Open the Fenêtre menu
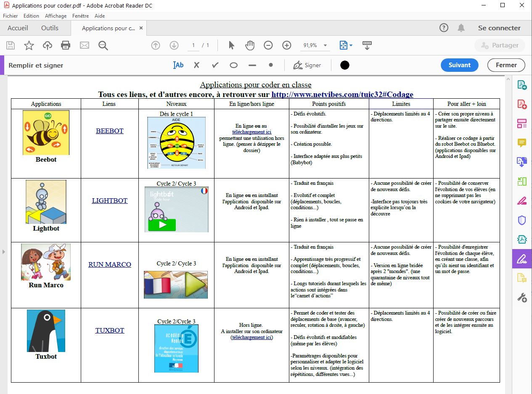Viewport: 532px width, 394px height. click(81, 16)
